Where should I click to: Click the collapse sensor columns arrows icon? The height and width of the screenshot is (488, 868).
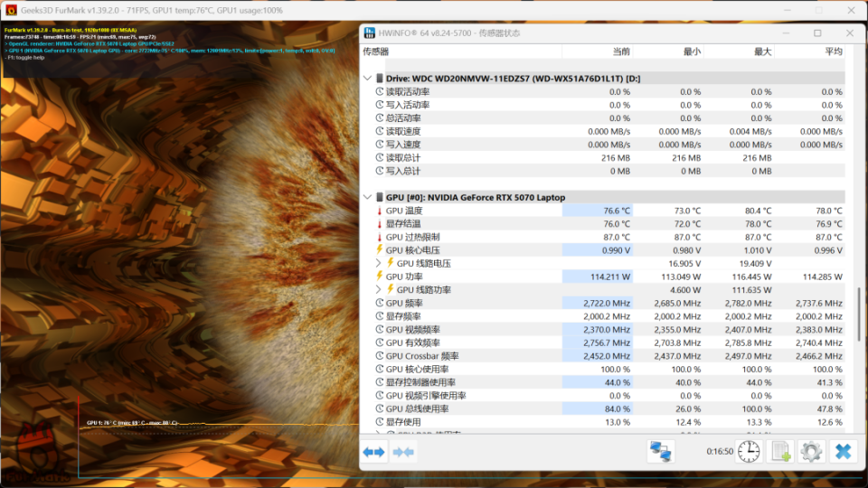tap(403, 452)
